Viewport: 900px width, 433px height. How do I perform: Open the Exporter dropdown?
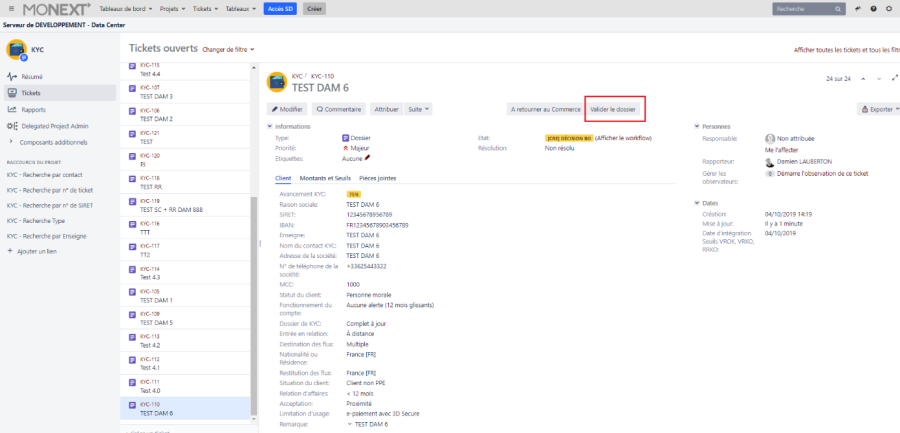pos(878,109)
